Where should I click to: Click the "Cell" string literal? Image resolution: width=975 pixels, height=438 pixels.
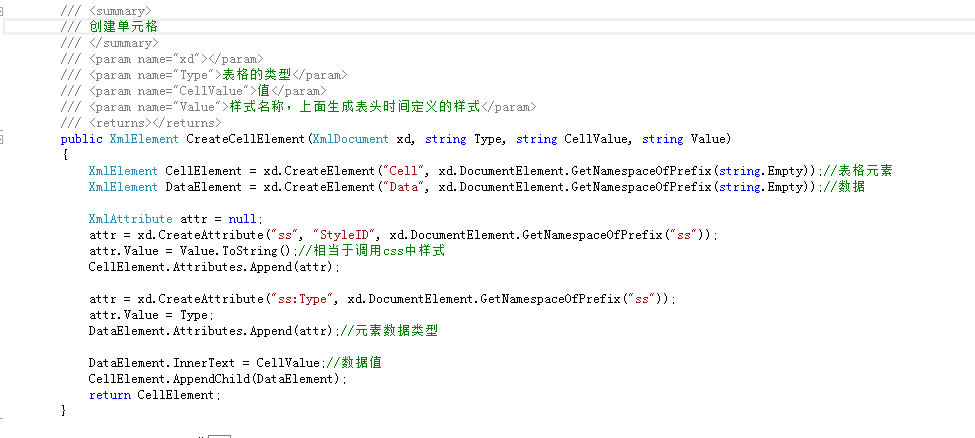click(402, 171)
